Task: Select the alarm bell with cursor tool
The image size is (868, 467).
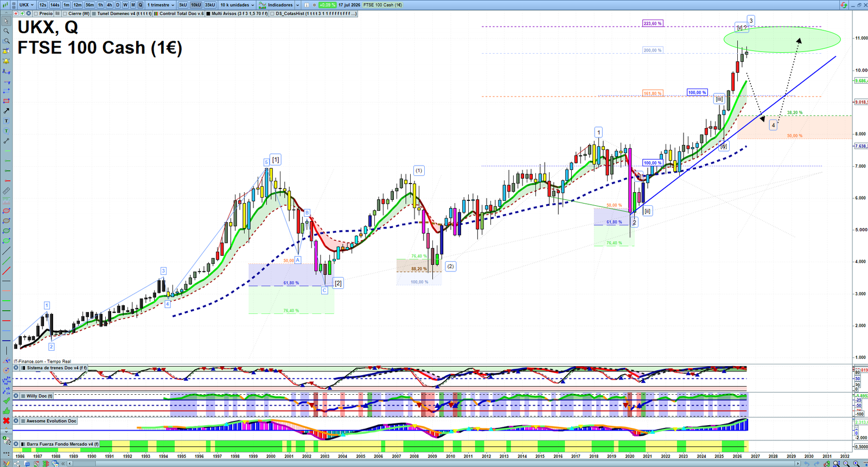Action: [x=7, y=51]
